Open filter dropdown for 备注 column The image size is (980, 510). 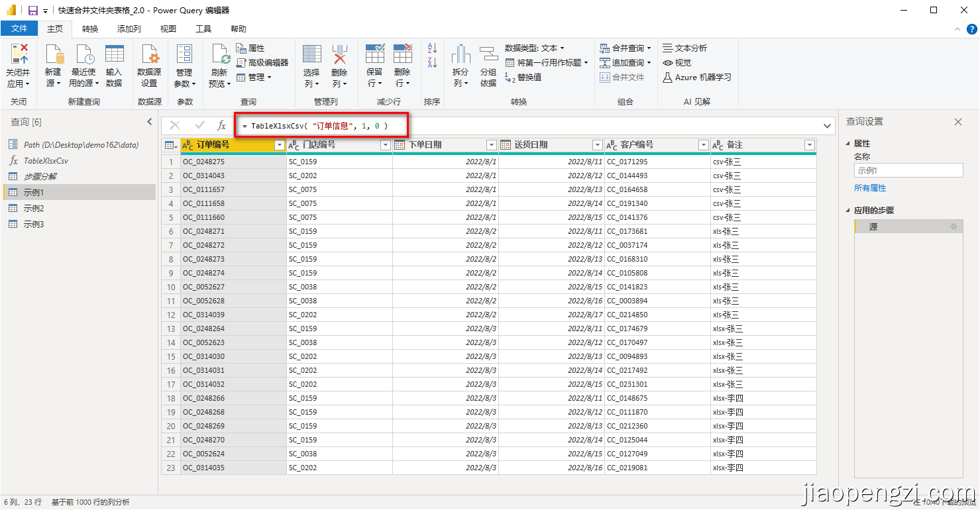(x=809, y=145)
